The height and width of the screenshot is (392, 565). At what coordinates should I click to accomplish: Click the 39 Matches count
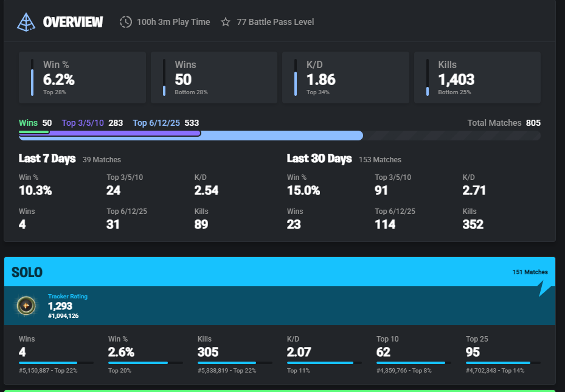[102, 159]
